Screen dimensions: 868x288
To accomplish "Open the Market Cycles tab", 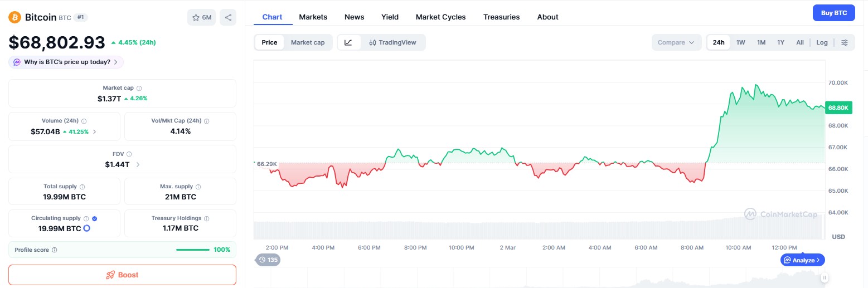I will tap(440, 17).
